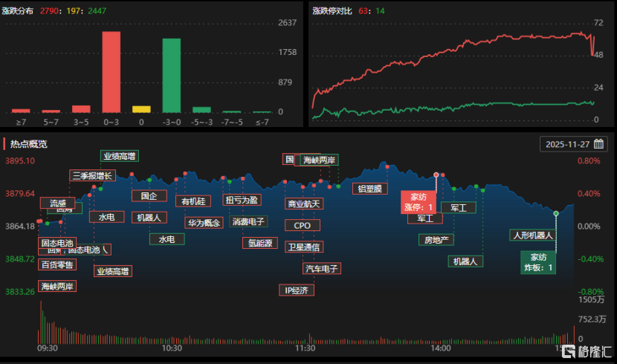This screenshot has height=364, width=617.
Task: Open the calendar icon beside the date
Action: pyautogui.click(x=599, y=144)
